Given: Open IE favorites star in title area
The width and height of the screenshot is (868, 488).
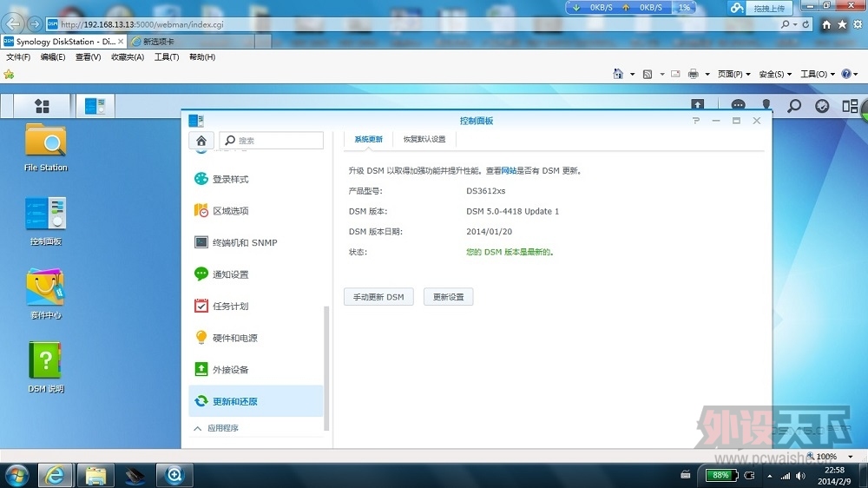Looking at the screenshot, I should point(842,24).
